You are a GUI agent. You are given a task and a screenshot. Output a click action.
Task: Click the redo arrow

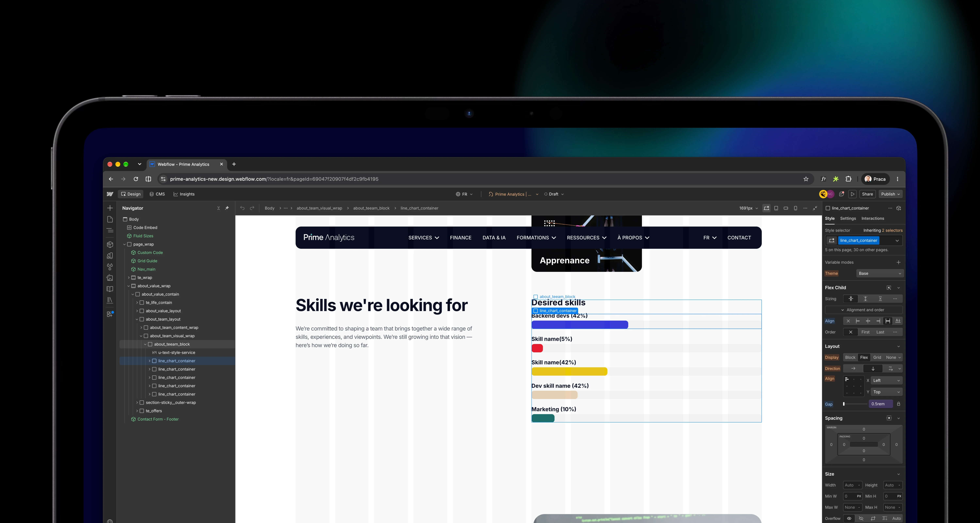pos(252,208)
